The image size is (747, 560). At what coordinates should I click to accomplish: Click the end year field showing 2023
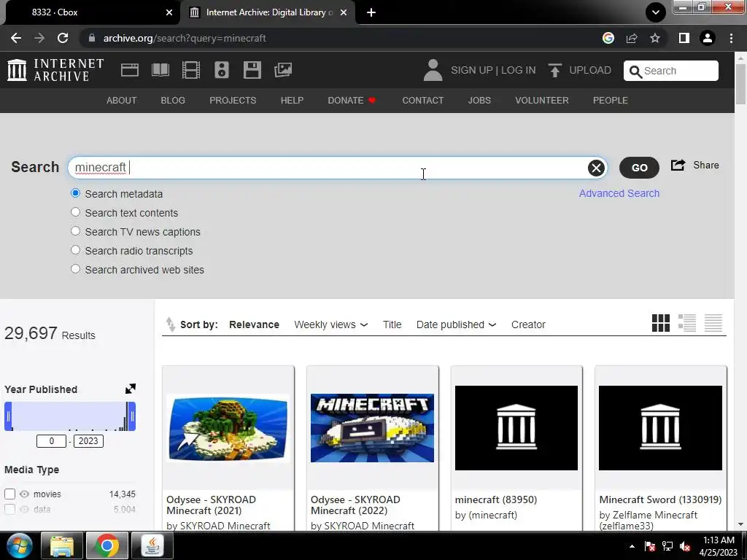click(88, 441)
